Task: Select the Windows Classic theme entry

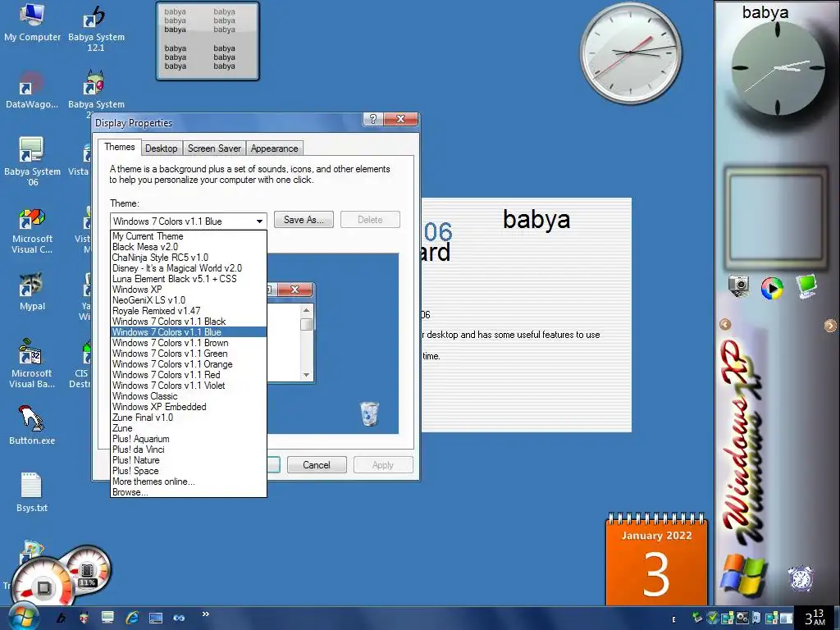Action: [189, 396]
